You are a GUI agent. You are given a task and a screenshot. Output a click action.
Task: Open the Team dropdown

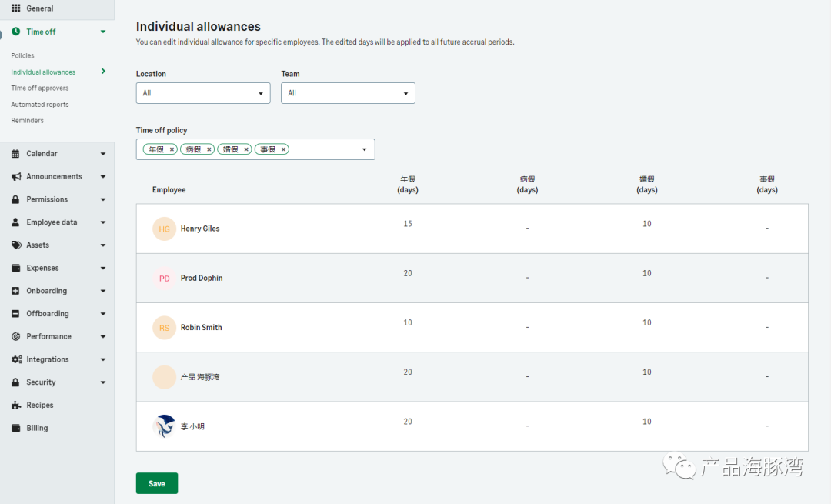click(348, 93)
